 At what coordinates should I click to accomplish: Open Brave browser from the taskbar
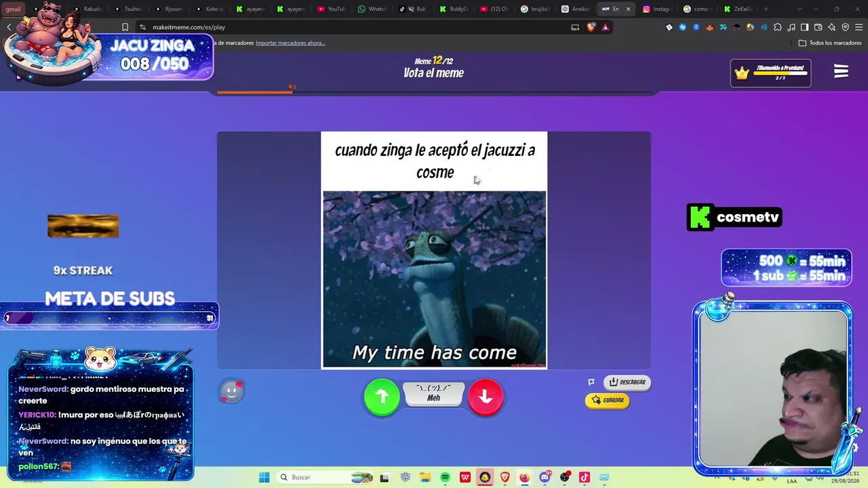(x=505, y=477)
